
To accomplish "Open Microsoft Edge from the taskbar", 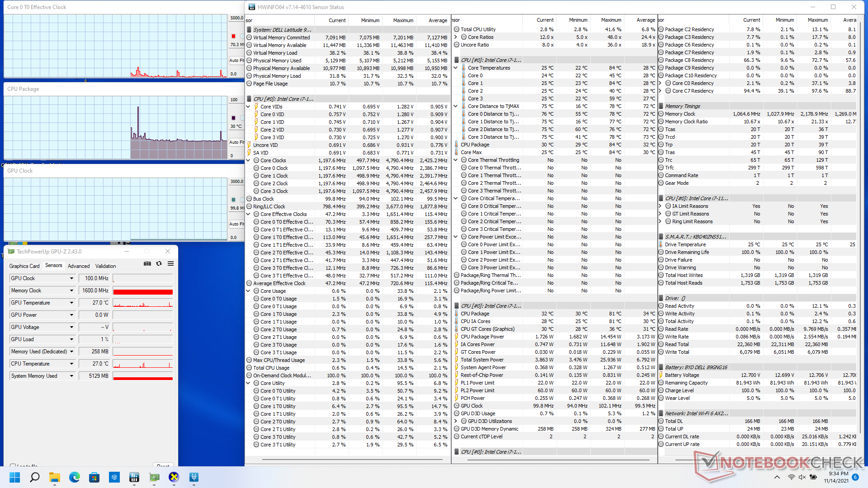I will (75, 477).
